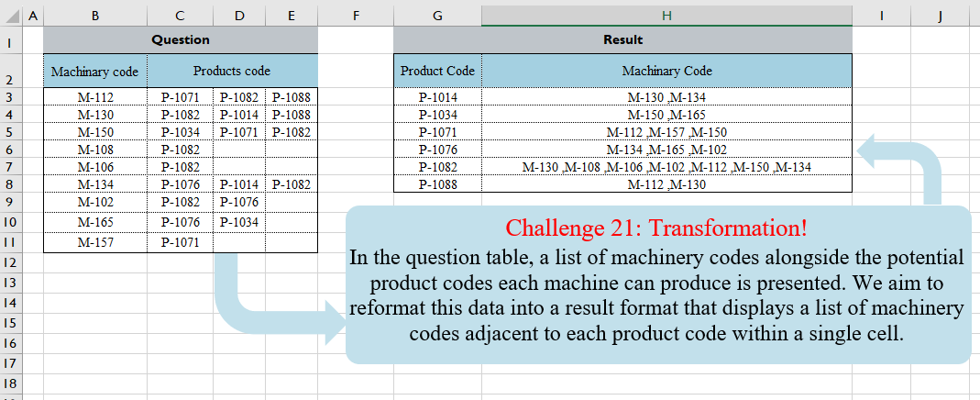This screenshot has width=980, height=400.
Task: Select column B header
Action: point(94,16)
